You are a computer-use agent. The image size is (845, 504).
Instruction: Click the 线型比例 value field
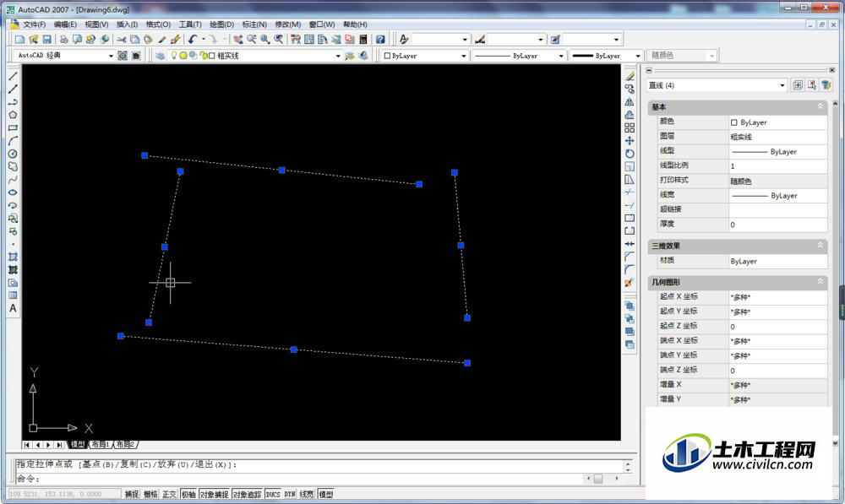pyautogui.click(x=777, y=165)
